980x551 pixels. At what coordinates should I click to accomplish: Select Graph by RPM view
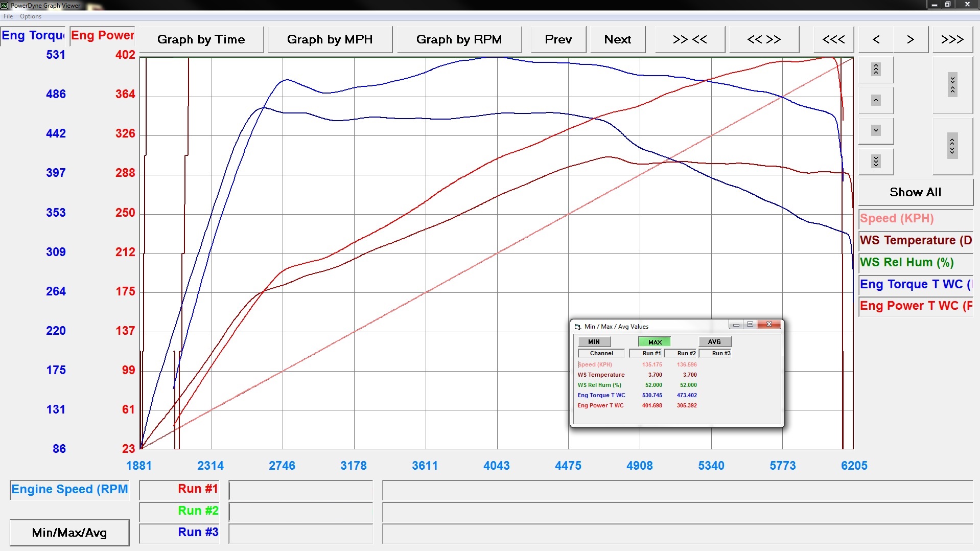click(459, 39)
